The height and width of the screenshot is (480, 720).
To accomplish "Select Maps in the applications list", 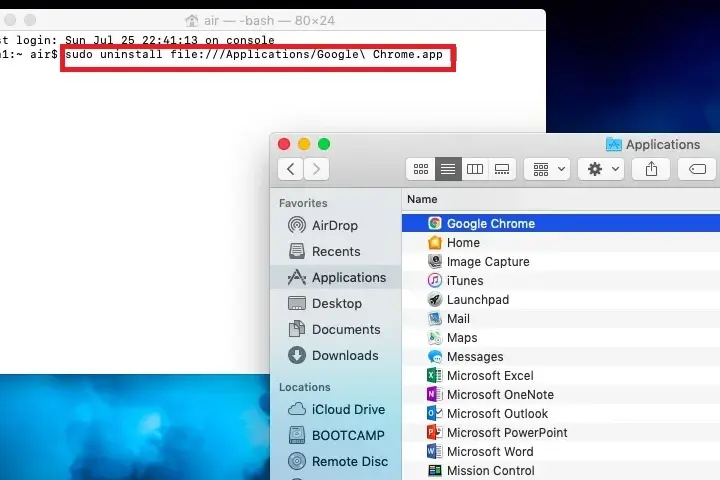I will pos(561,338).
